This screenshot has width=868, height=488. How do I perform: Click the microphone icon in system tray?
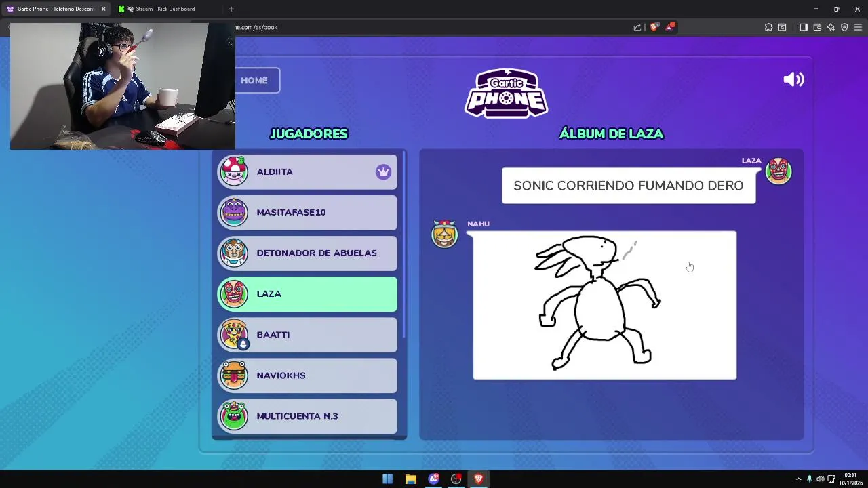[x=809, y=479]
